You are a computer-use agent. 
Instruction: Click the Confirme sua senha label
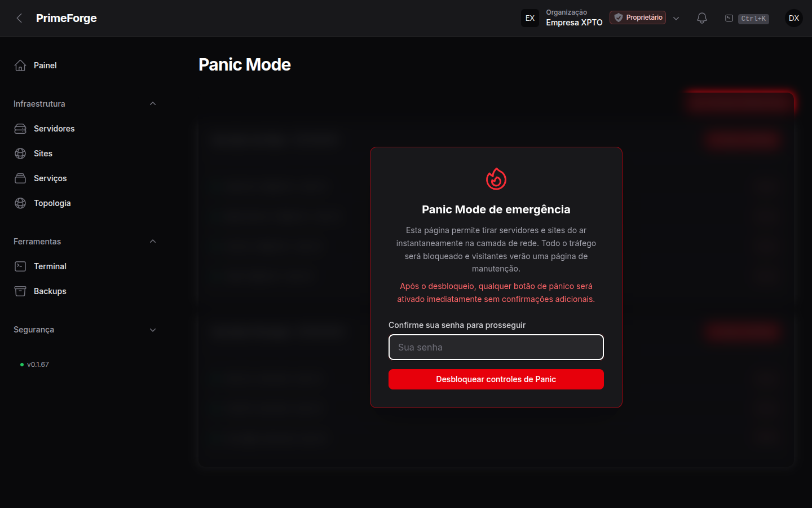tap(457, 325)
